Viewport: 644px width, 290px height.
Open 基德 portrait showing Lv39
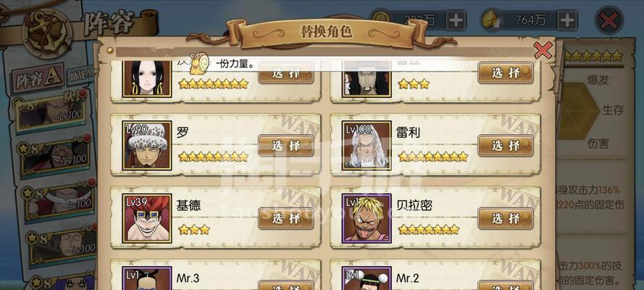click(x=147, y=218)
